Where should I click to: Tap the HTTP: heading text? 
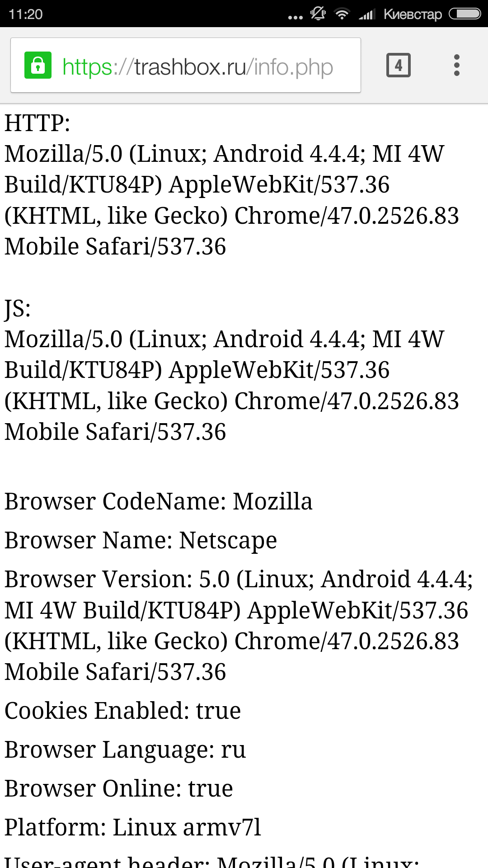pos(38,123)
